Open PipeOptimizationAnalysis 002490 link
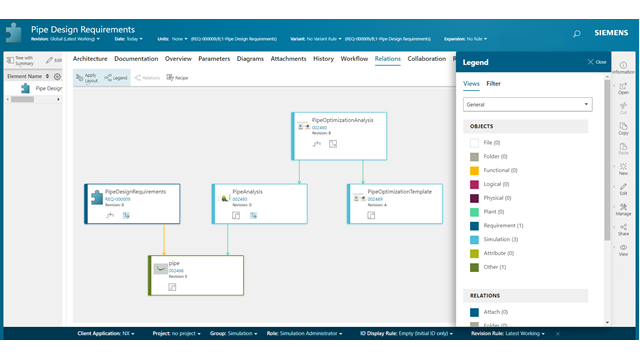Image resolution: width=640 pixels, height=360 pixels. pyautogui.click(x=319, y=128)
